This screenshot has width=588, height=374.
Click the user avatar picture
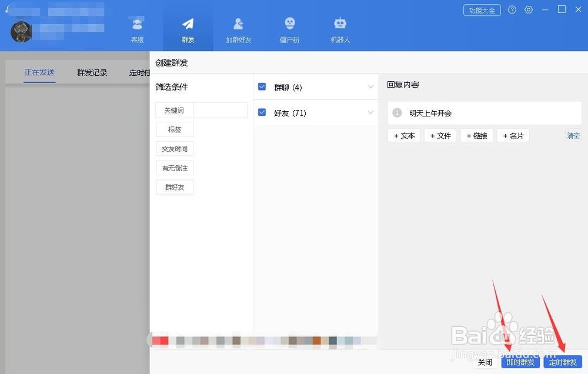tap(21, 32)
